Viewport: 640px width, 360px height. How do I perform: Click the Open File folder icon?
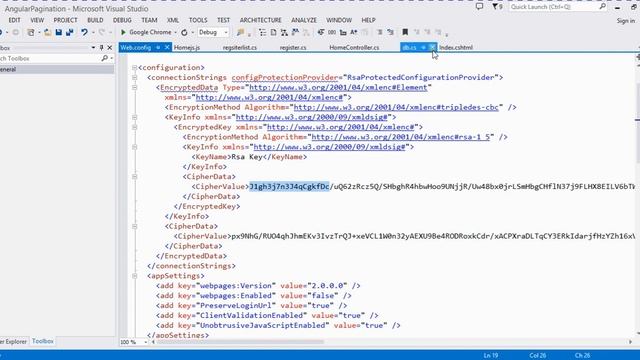coord(47,32)
